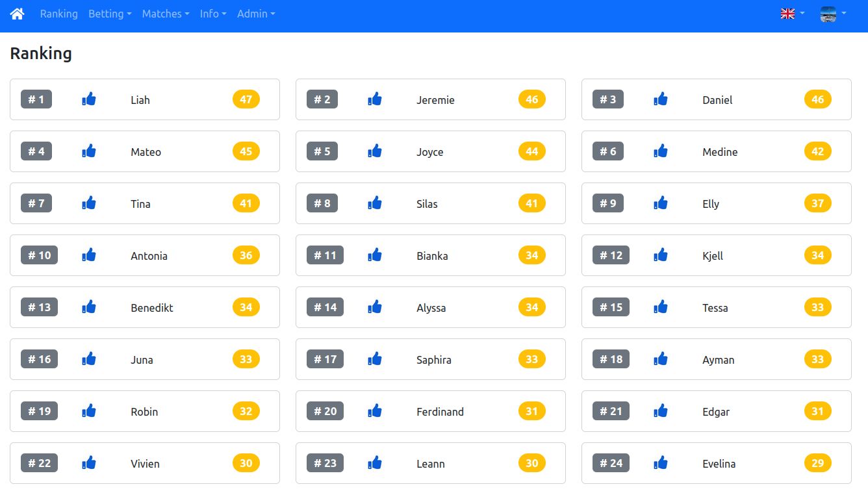Click Evelina's 29 points badge
This screenshot has width=868, height=493.
[818, 463]
